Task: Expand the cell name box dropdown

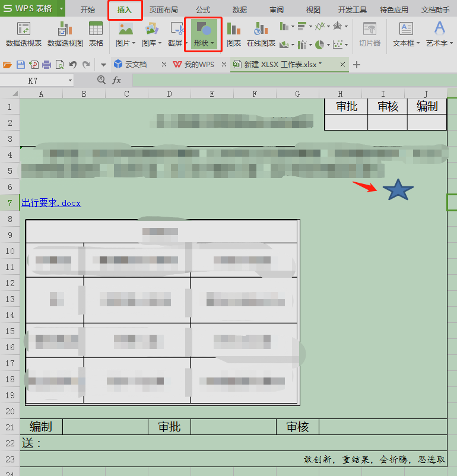Action: pos(70,81)
